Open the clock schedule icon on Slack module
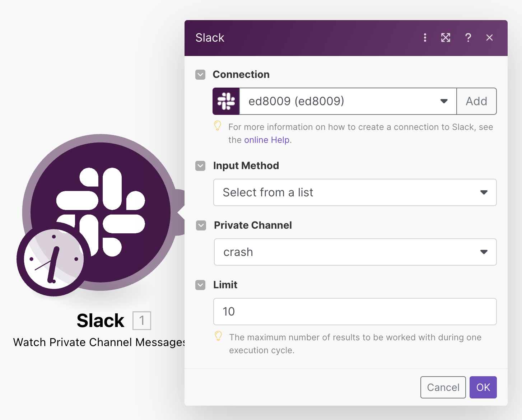The image size is (522, 420). coord(53,259)
